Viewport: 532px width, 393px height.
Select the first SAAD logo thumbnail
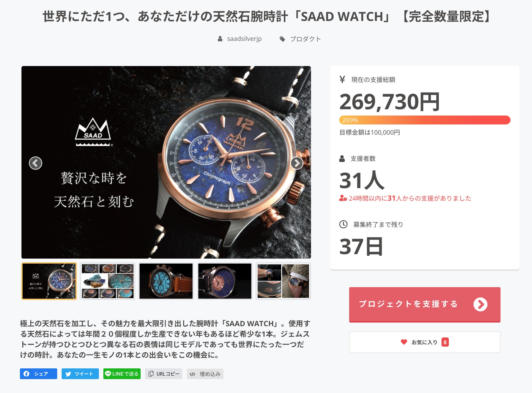pos(49,281)
